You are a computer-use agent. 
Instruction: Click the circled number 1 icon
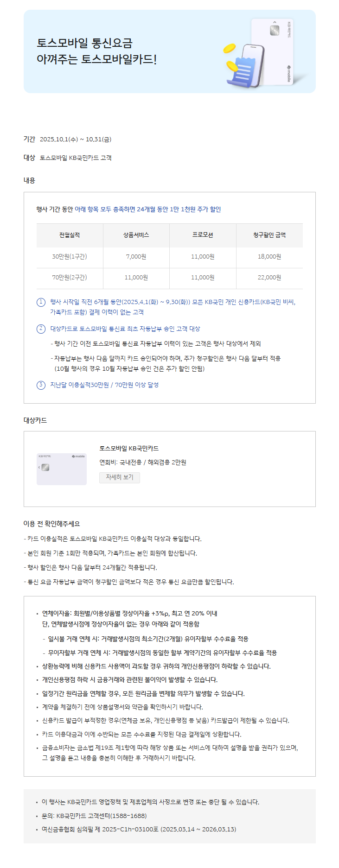tap(41, 302)
